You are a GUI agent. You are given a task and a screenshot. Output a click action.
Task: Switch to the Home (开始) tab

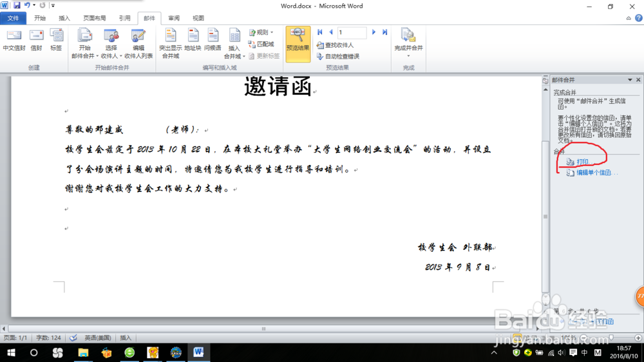click(40, 18)
